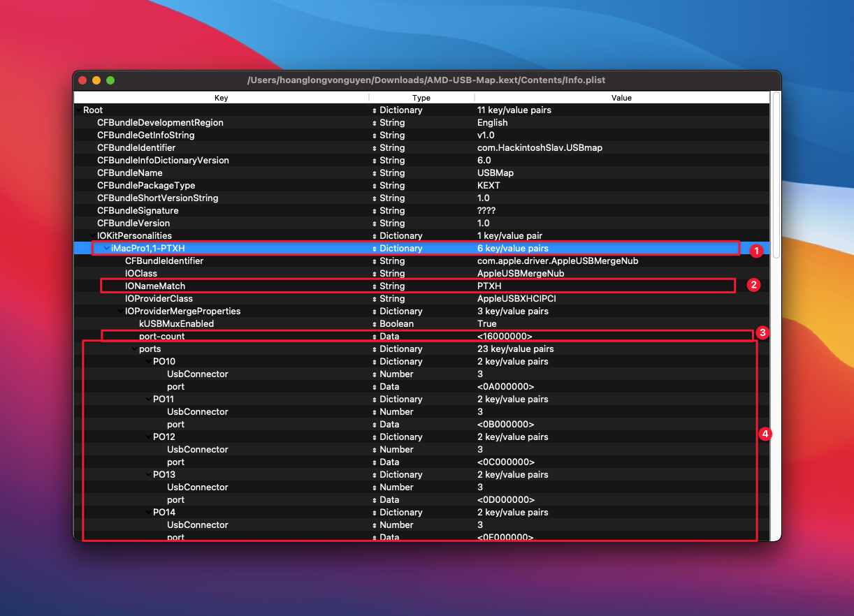Screen dimensions: 854x616
Task: Open type selector for kUSBMuxEnabled row
Action: point(374,324)
